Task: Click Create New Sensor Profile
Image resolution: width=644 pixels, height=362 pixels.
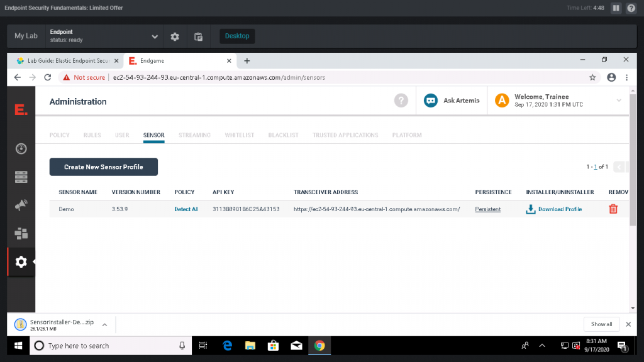Action: [104, 167]
